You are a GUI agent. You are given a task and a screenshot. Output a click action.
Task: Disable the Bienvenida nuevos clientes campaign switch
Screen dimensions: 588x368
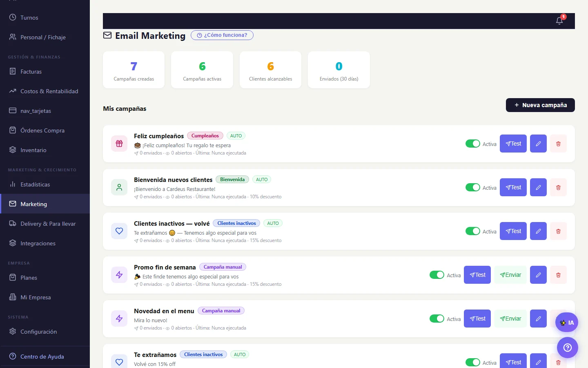coord(473,187)
